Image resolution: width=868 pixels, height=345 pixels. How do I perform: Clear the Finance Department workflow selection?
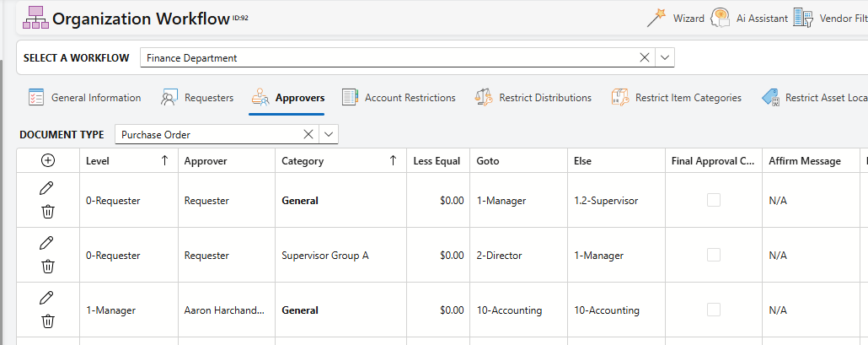tap(645, 58)
